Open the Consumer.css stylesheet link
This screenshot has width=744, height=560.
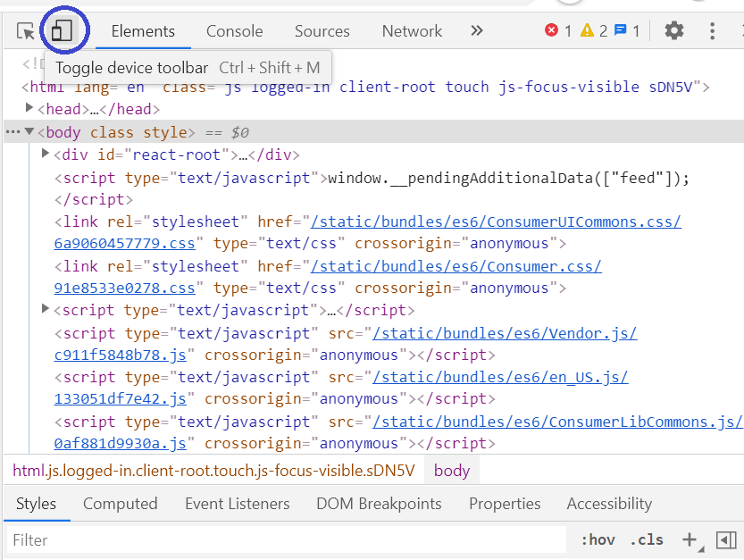(456, 266)
